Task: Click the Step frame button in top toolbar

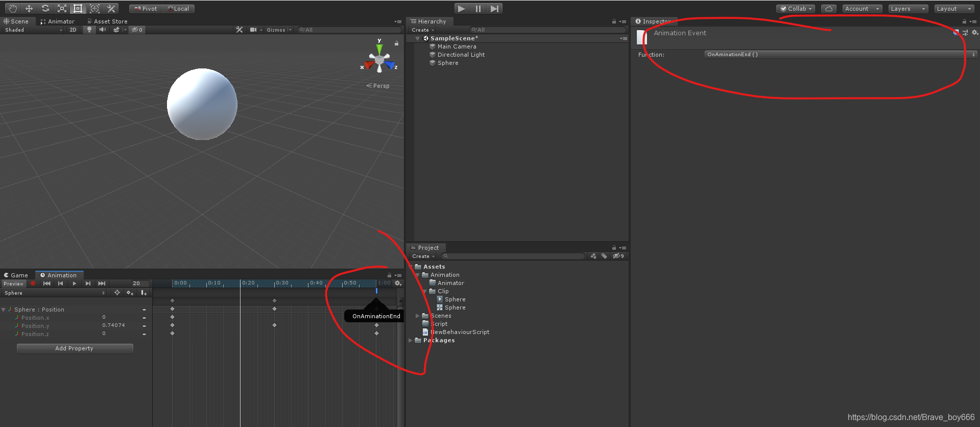Action: pyautogui.click(x=494, y=9)
